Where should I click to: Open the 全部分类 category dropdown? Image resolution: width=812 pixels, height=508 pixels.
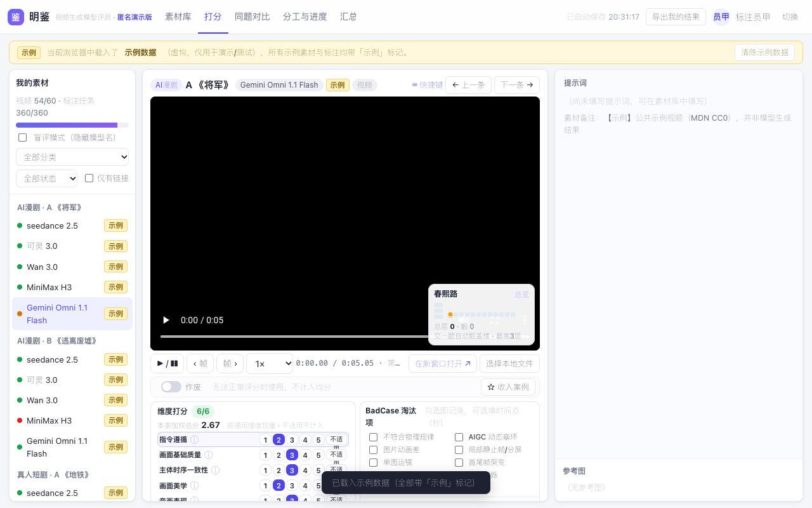72,157
